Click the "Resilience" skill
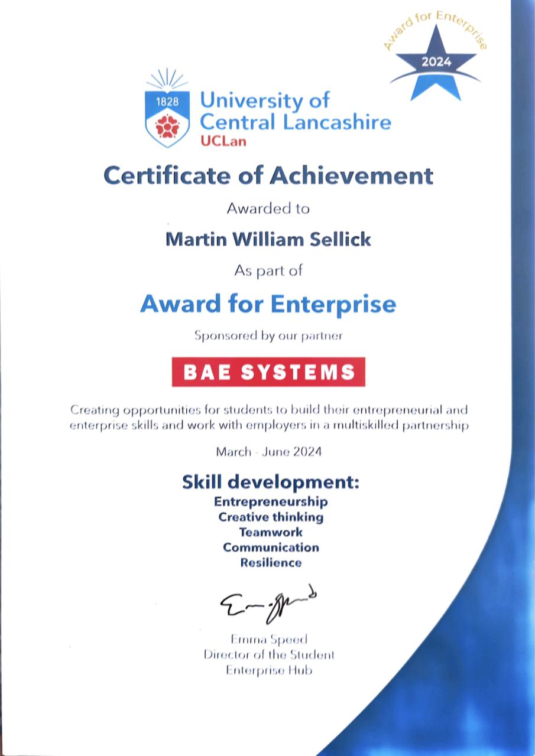Image resolution: width=535 pixels, height=756 pixels. pyautogui.click(x=271, y=563)
